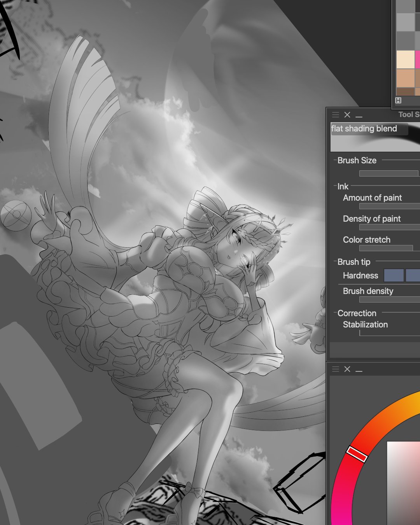Click the saturation square inside the color wheel
Screen dimensions: 420x525
[403, 483]
